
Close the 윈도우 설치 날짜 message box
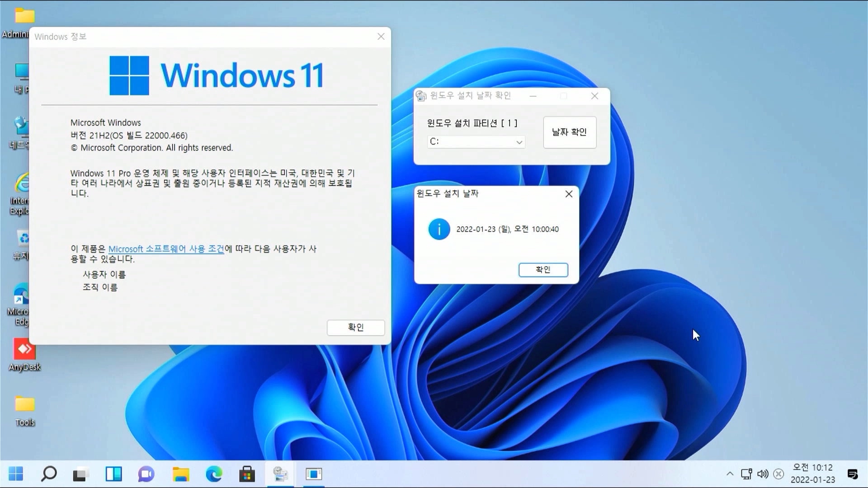[569, 194]
